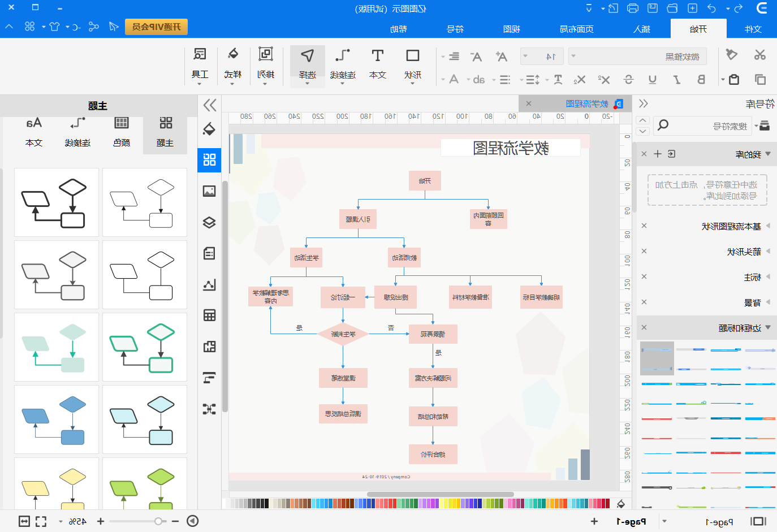Click the Paste clipboard icon
This screenshot has height=532, width=777.
[734, 80]
